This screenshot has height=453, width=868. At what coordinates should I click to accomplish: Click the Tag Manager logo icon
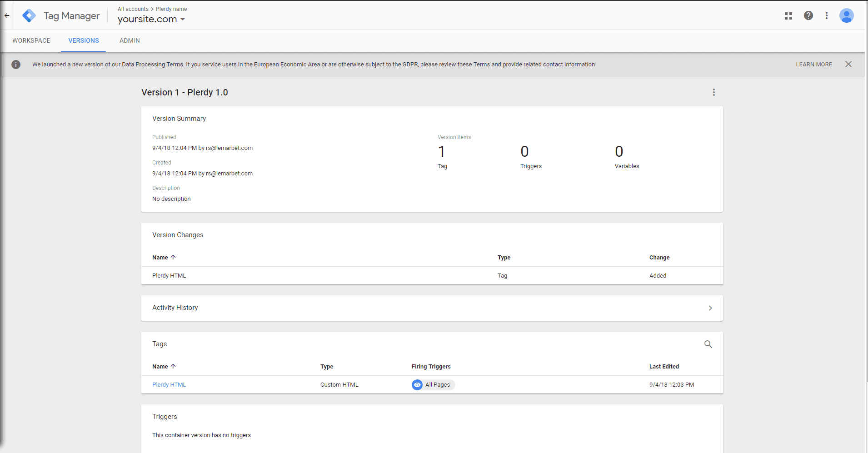coord(29,15)
